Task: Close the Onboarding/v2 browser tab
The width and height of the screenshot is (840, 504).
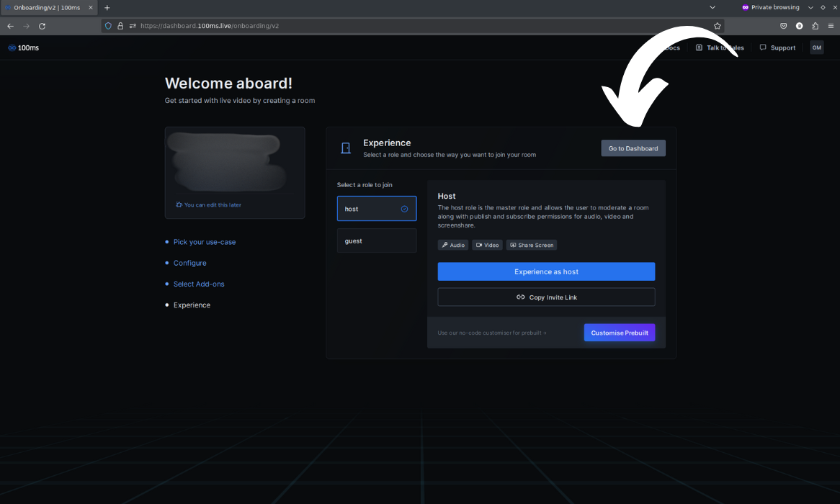Action: tap(91, 7)
